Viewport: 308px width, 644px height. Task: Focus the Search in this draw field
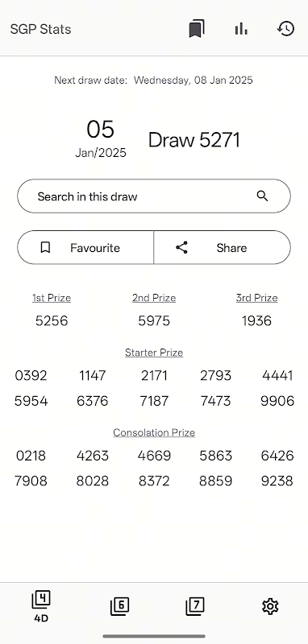[154, 196]
